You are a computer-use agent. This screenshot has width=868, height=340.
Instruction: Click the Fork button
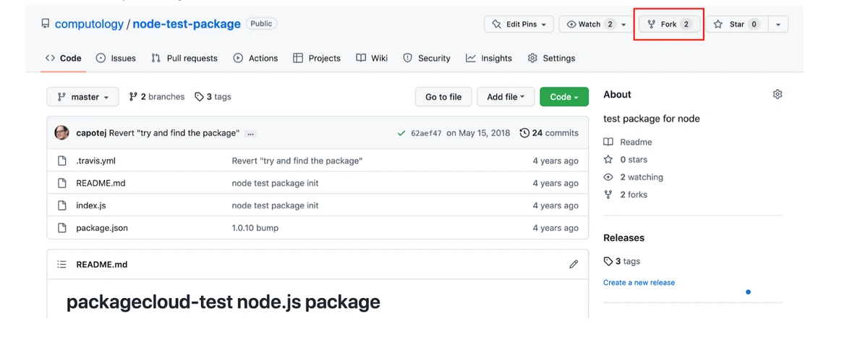tap(669, 24)
